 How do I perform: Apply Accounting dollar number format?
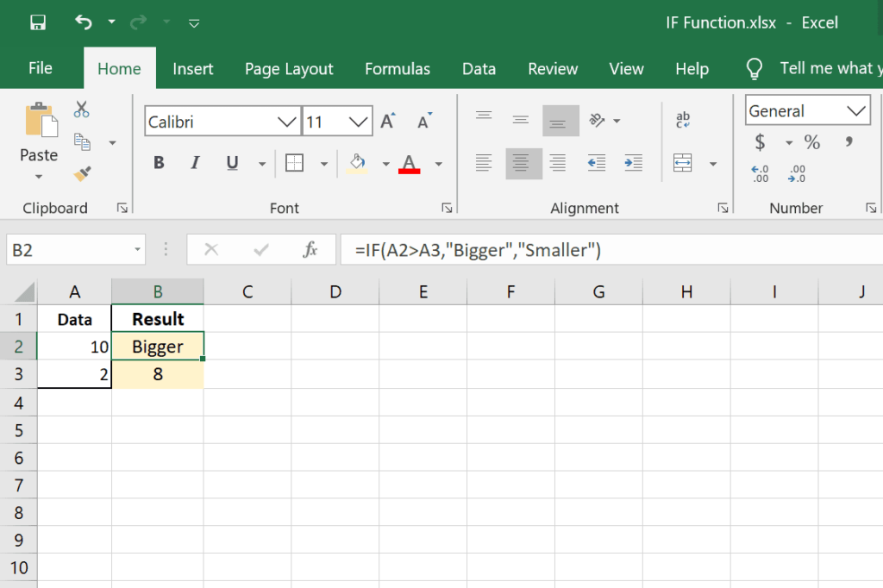click(761, 142)
